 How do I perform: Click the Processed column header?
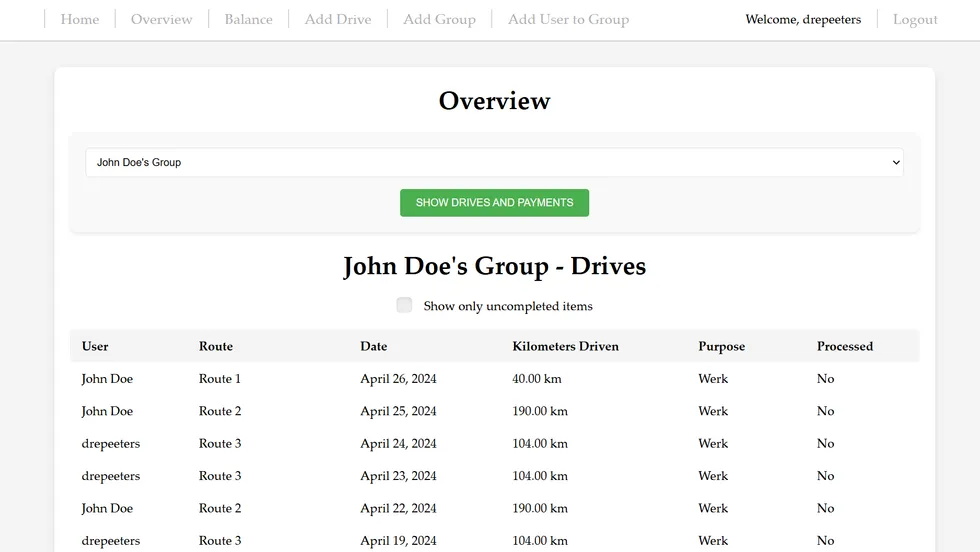click(x=845, y=346)
